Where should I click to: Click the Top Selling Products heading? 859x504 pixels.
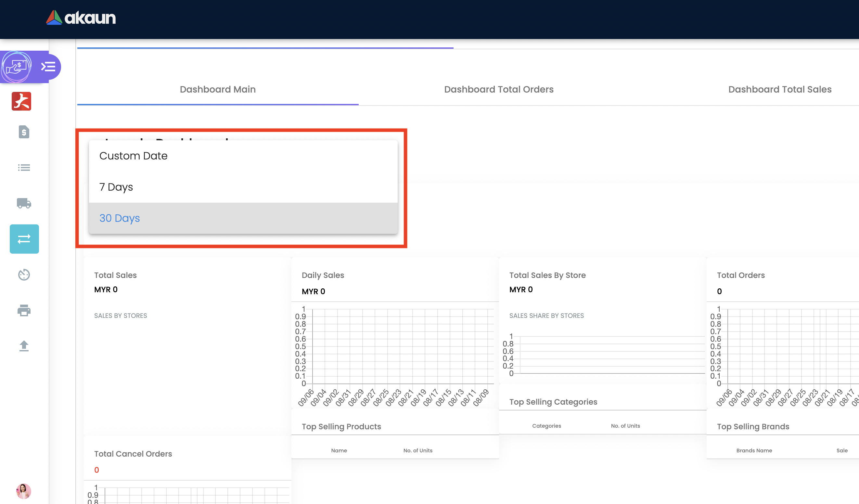click(341, 426)
